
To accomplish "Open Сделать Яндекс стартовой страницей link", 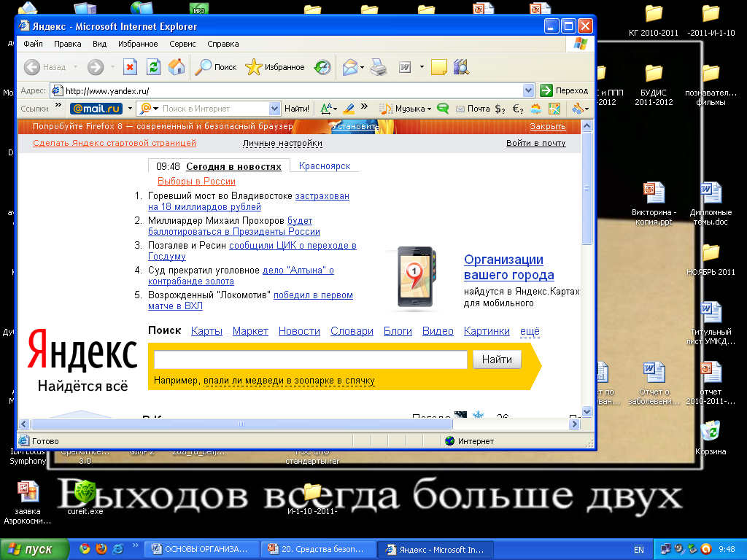I will pyautogui.click(x=115, y=143).
